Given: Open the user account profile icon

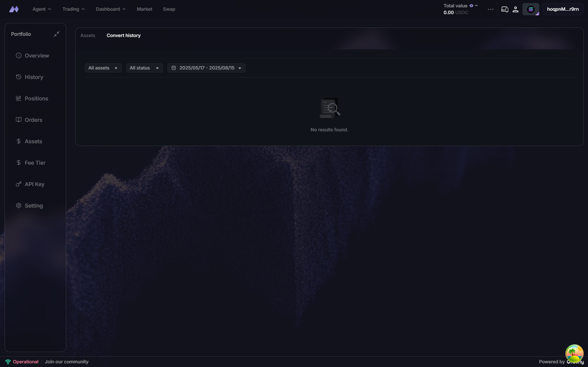Looking at the screenshot, I should tap(515, 9).
